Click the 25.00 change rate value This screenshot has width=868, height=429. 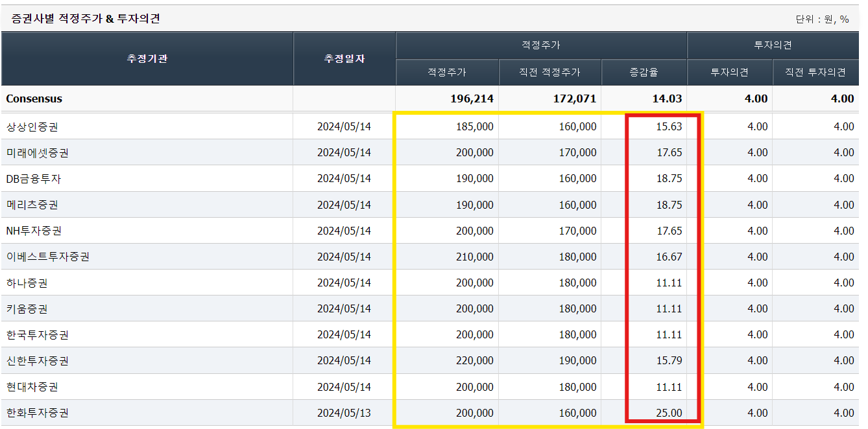(x=669, y=413)
